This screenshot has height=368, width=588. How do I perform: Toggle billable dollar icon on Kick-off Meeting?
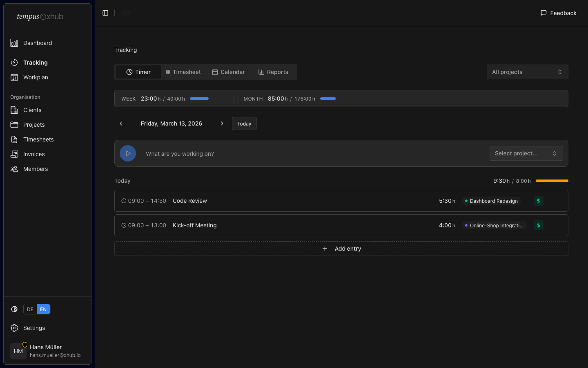pyautogui.click(x=538, y=225)
